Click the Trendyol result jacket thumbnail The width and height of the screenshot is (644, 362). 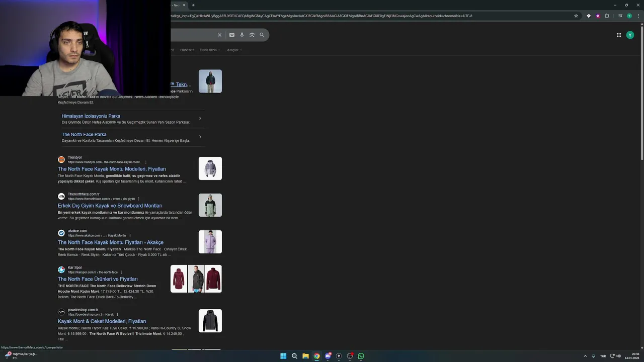coord(210,168)
